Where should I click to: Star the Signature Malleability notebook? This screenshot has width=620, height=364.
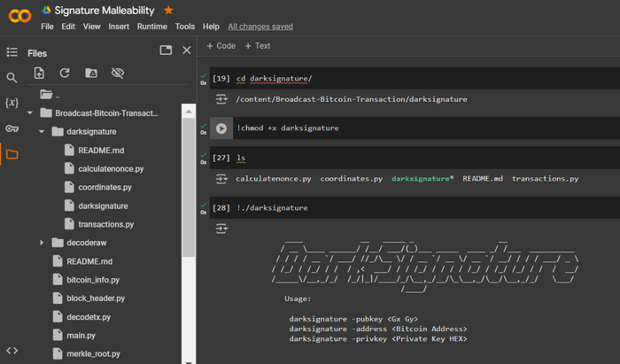coord(169,11)
